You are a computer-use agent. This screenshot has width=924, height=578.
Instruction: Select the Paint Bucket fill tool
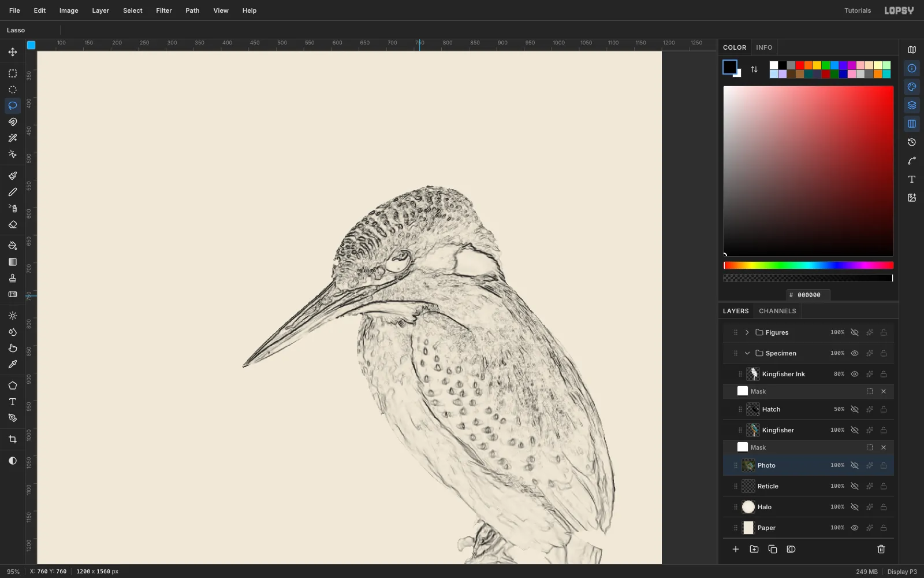point(13,246)
